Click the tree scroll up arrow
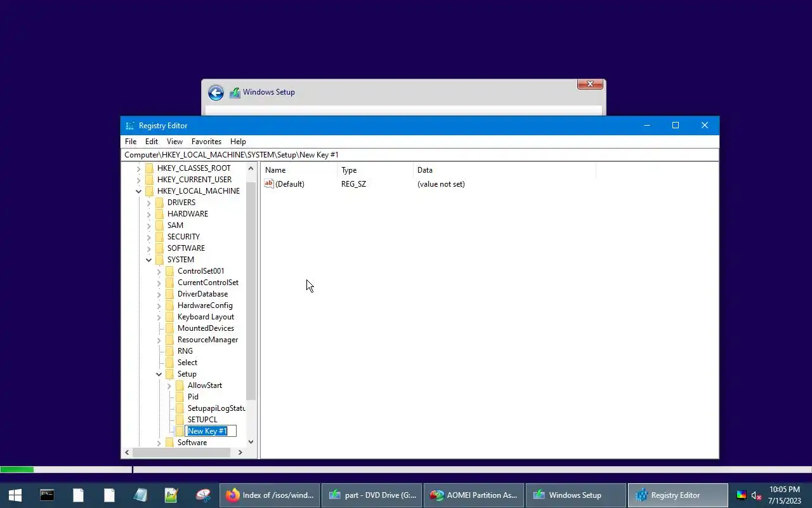Screen dimensions: 812x508 click(251, 169)
